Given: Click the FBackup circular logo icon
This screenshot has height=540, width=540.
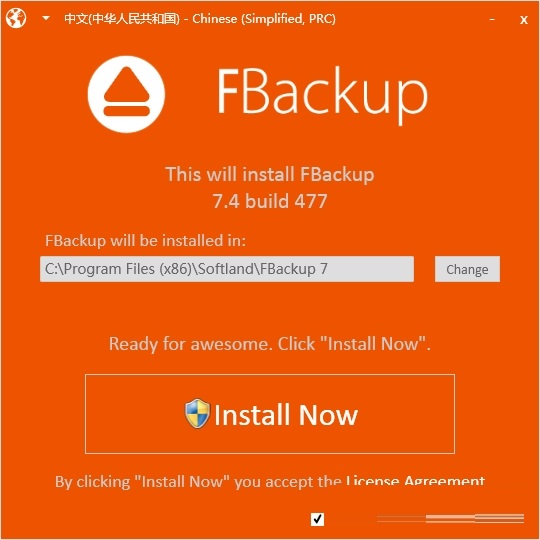Looking at the screenshot, I should pyautogui.click(x=126, y=94).
